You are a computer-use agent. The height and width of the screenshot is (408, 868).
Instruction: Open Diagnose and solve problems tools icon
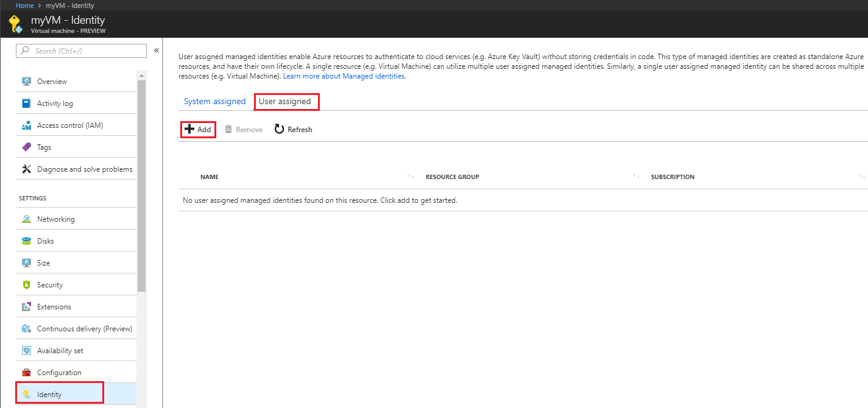click(26, 169)
